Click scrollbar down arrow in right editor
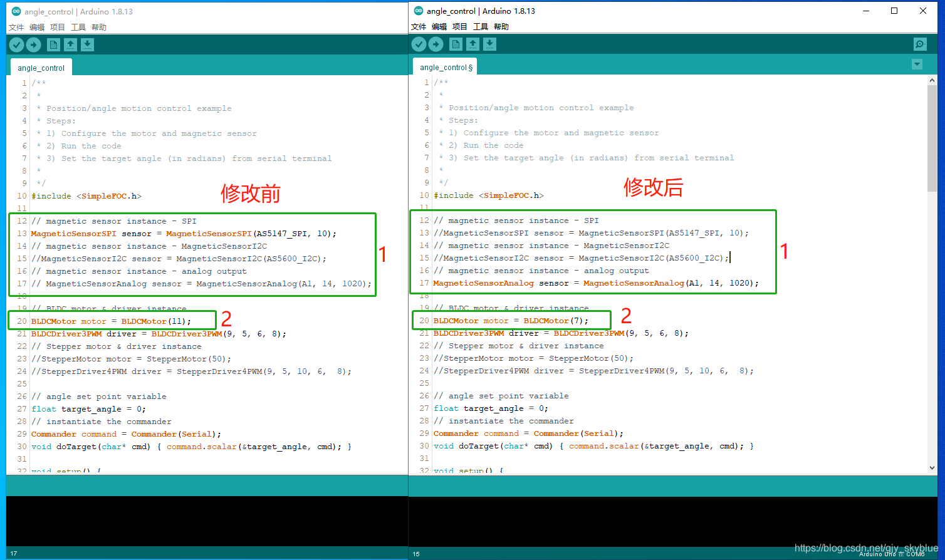This screenshot has width=945, height=560. click(932, 467)
